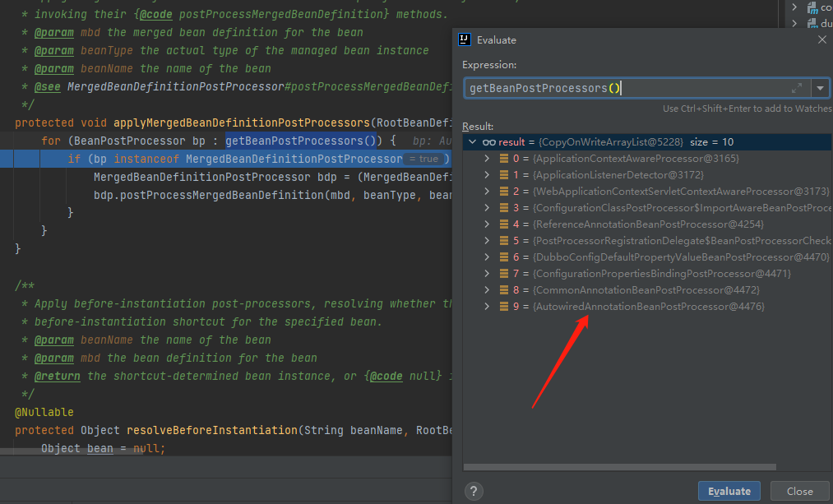The image size is (833, 504).
Task: Click the resolveBeforeInstantiation method name
Action: point(212,430)
